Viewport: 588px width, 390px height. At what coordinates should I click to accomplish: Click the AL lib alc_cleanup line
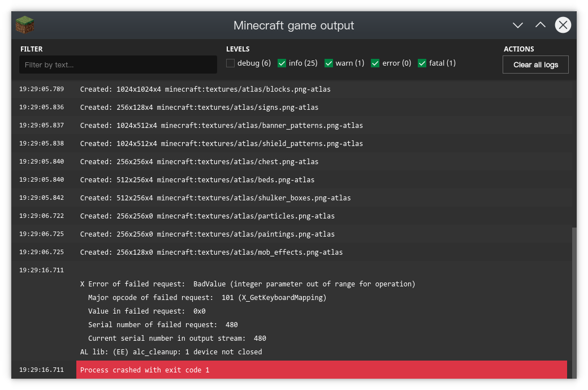pos(171,352)
